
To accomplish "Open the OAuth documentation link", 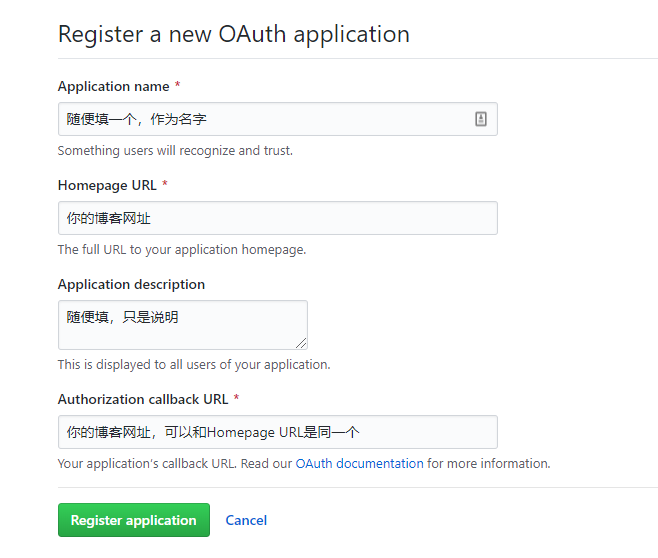I will 360,464.
